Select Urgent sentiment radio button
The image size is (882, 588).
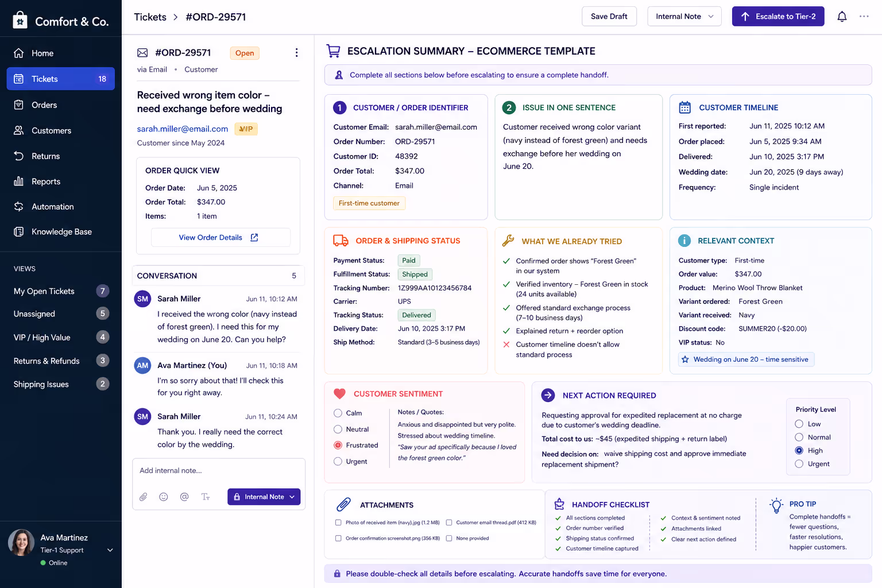pyautogui.click(x=338, y=461)
